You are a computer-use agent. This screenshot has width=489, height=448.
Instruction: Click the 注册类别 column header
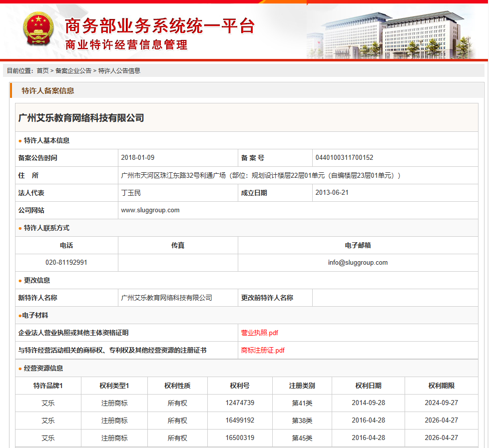coord(302,386)
